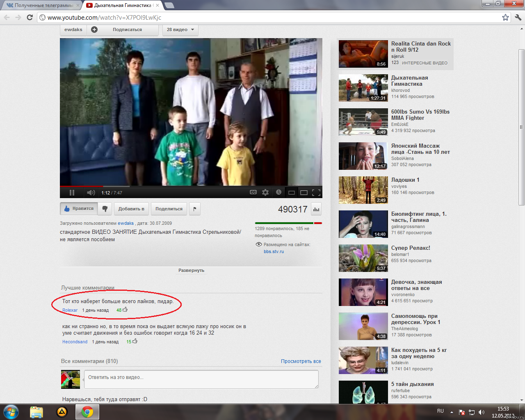This screenshot has width=525, height=420.
Task: Enter fullscreen video mode
Action: 316,192
